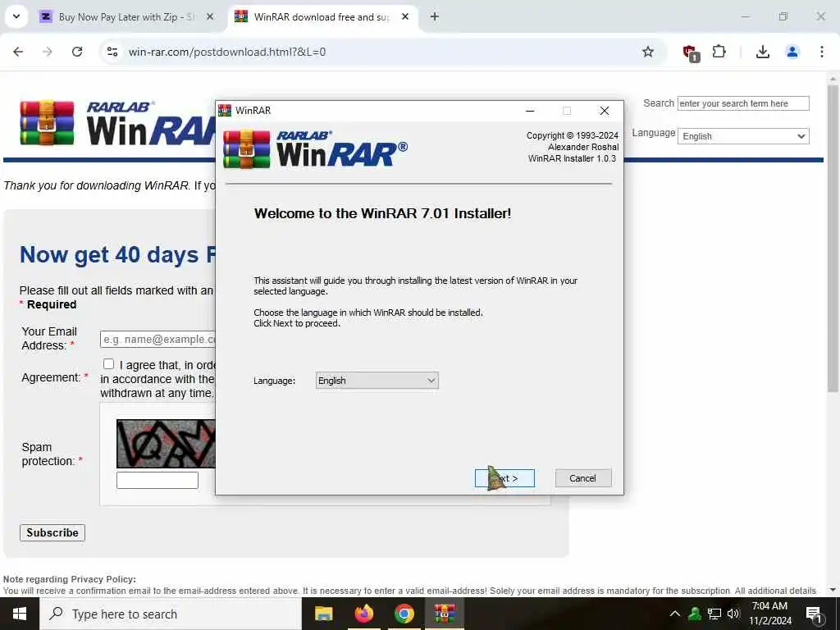Click the captcha image
This screenshot has height=630, width=840.
[x=166, y=444]
